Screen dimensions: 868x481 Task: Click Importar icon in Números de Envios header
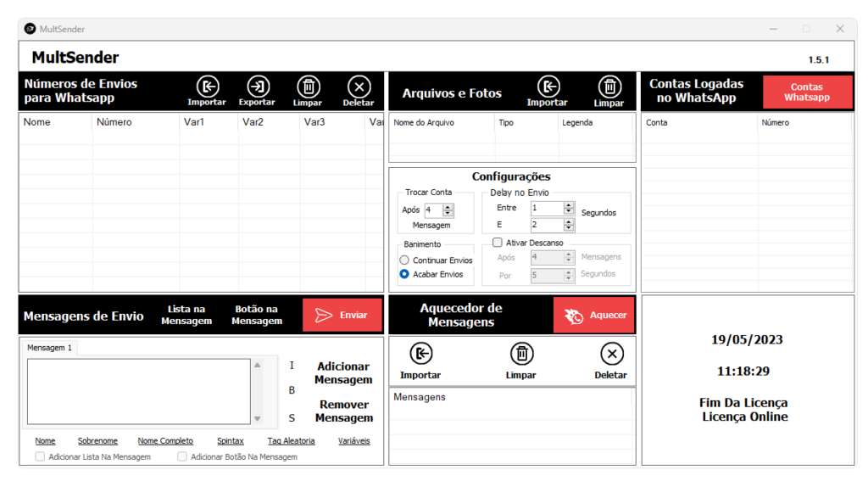pyautogui.click(x=208, y=87)
